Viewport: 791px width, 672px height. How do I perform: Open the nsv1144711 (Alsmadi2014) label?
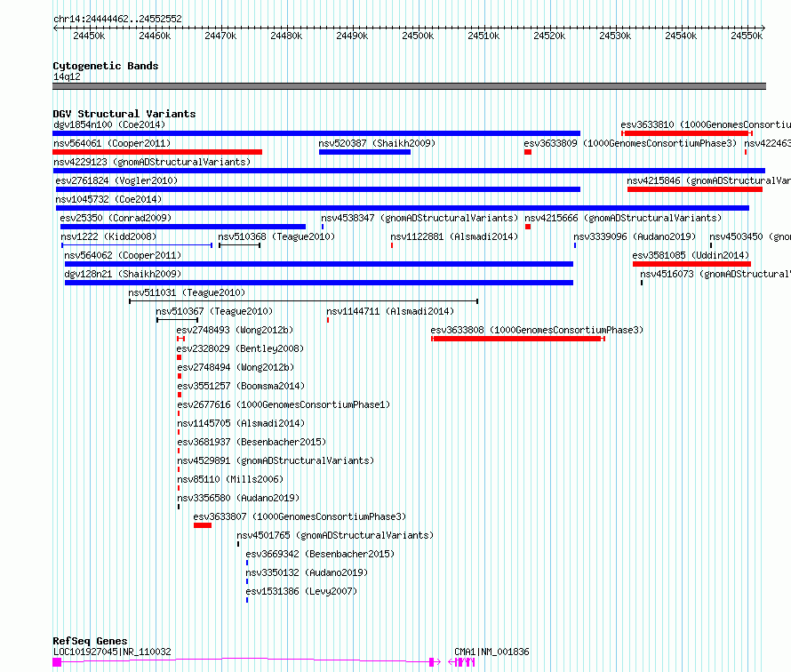tap(390, 311)
